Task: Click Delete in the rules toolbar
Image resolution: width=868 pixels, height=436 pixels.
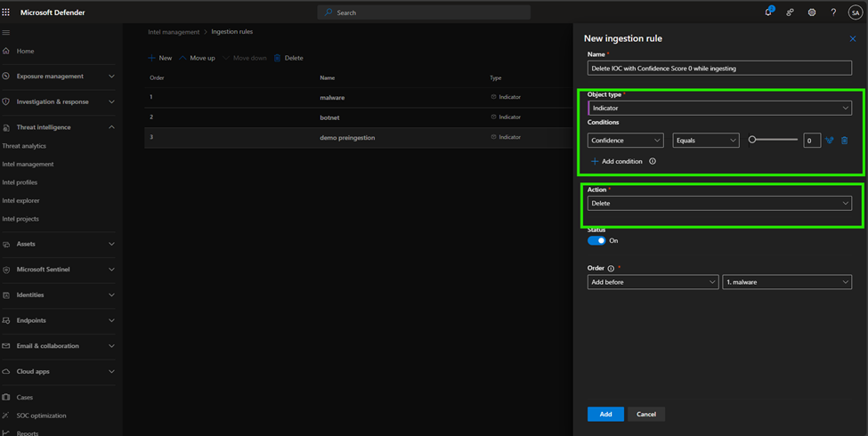Action: click(x=288, y=58)
